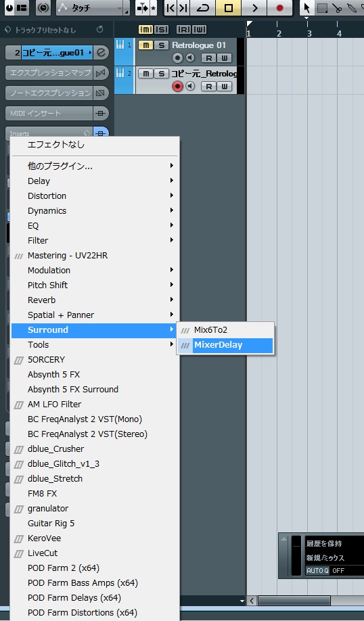Toggle the Inspector visibility icon

[22, 8]
